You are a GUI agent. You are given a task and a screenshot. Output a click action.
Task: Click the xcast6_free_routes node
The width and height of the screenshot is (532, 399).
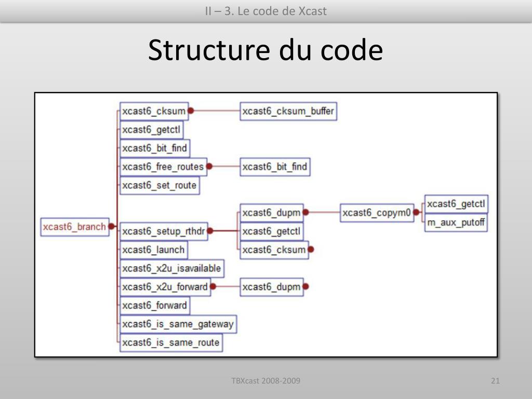coord(163,167)
